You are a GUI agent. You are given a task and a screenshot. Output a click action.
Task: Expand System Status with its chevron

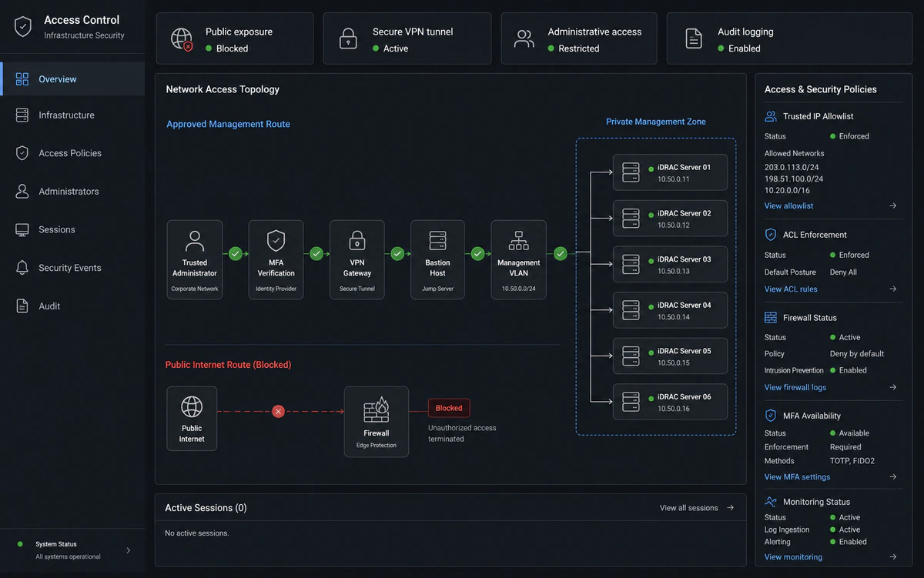(x=128, y=550)
